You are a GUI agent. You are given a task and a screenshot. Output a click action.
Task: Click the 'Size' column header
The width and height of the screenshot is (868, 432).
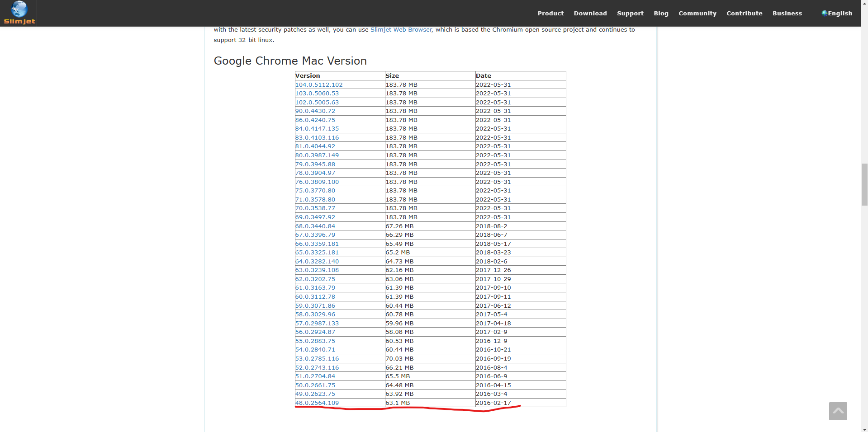click(x=430, y=76)
